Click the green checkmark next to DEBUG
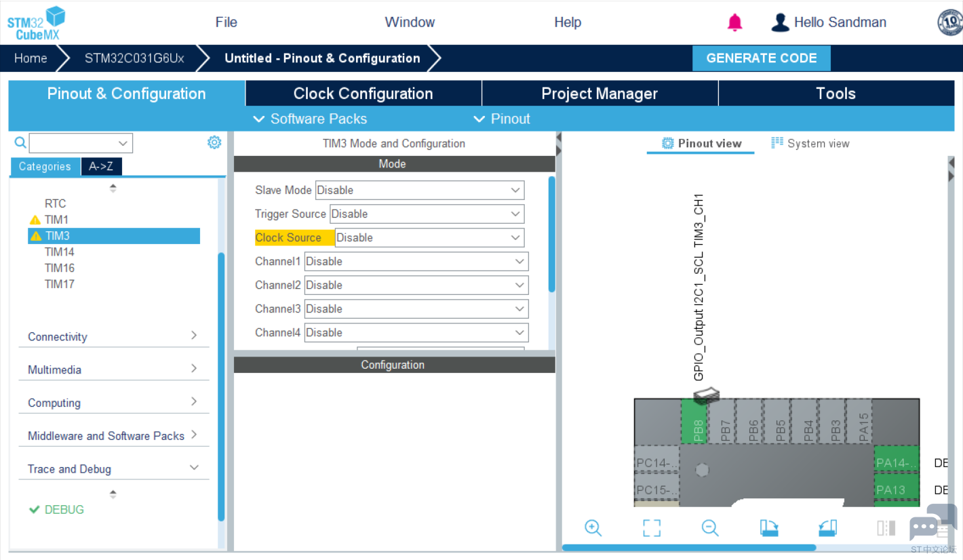Viewport: 963px width, 560px height. click(x=35, y=510)
